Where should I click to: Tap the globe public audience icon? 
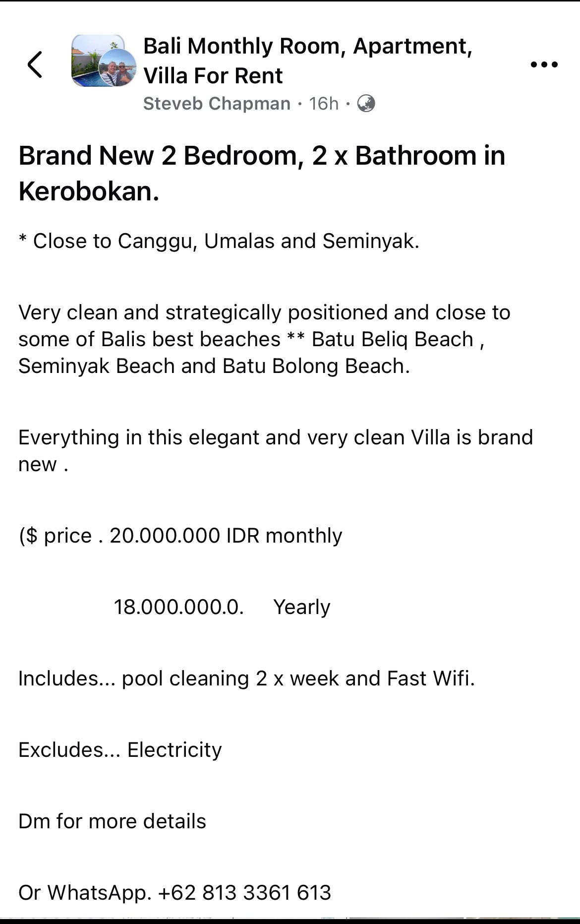coord(366,104)
